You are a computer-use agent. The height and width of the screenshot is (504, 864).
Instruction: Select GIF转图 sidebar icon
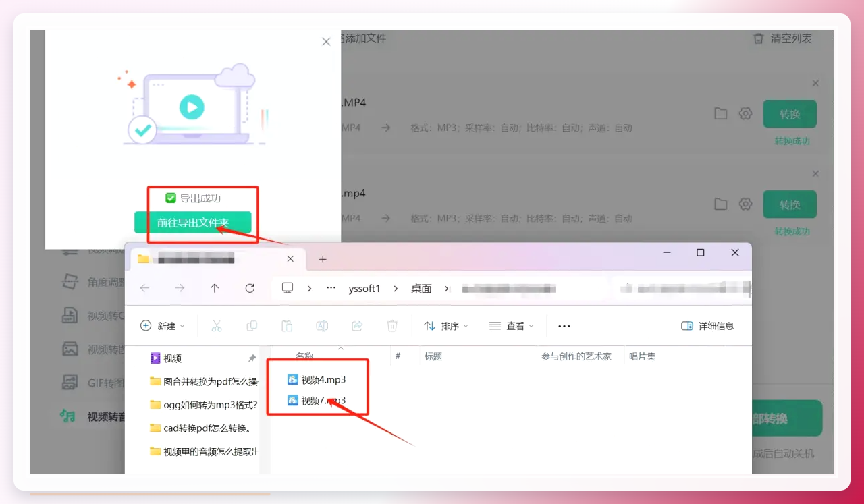coord(70,383)
